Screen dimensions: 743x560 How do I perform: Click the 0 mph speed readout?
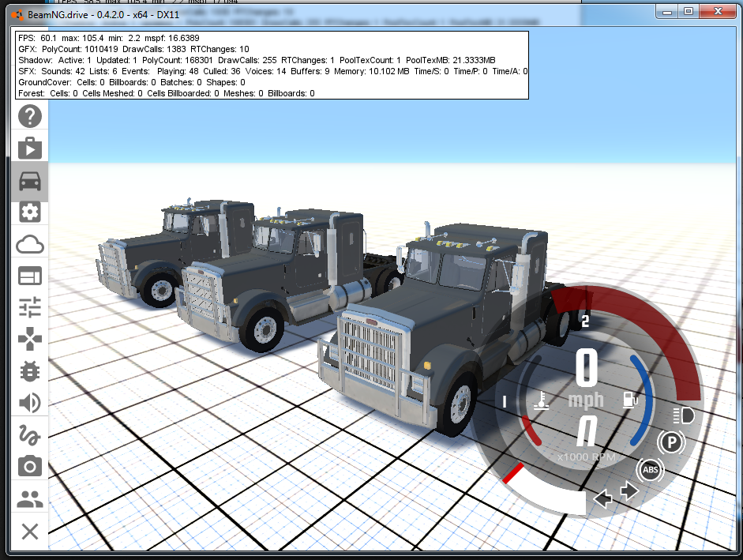pos(587,379)
